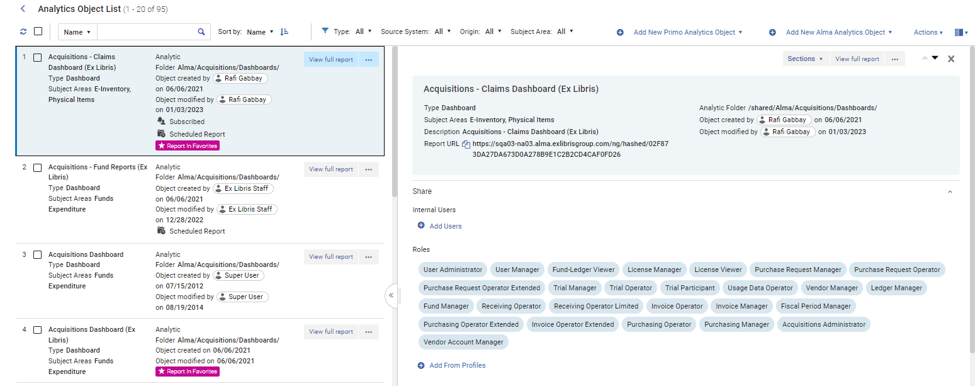Open the Sort by Name dropdown
The height and width of the screenshot is (386, 980).
(x=260, y=31)
